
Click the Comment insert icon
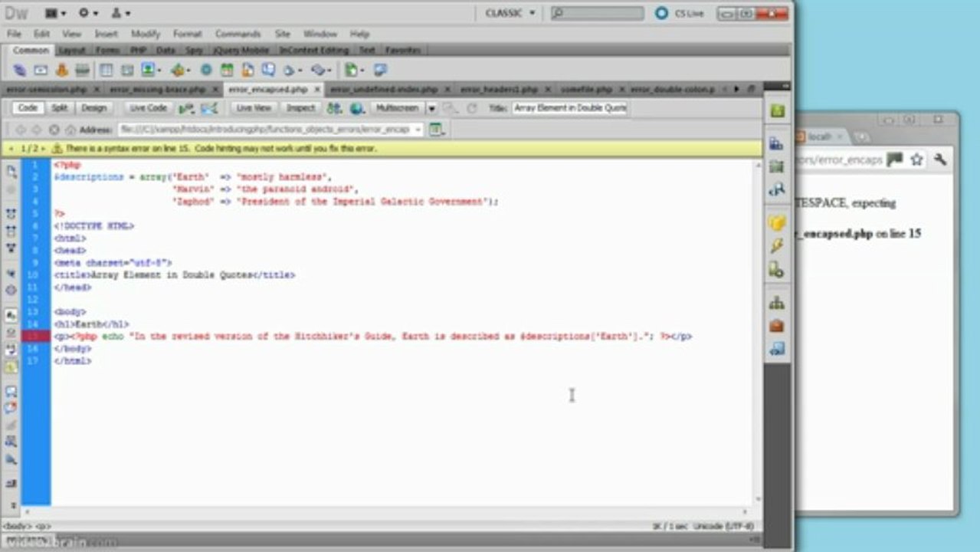[x=268, y=70]
